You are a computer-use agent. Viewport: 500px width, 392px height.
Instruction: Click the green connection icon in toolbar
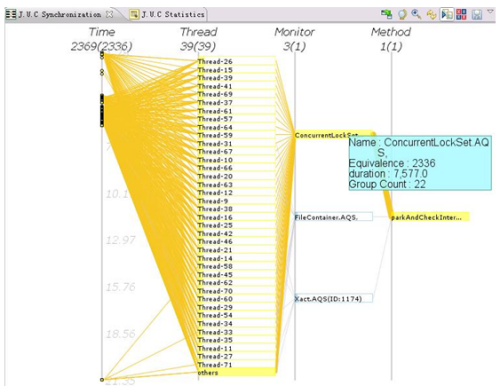click(386, 14)
